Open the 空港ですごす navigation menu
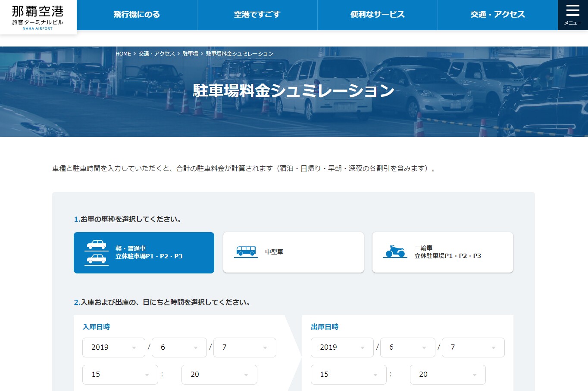 [x=257, y=15]
